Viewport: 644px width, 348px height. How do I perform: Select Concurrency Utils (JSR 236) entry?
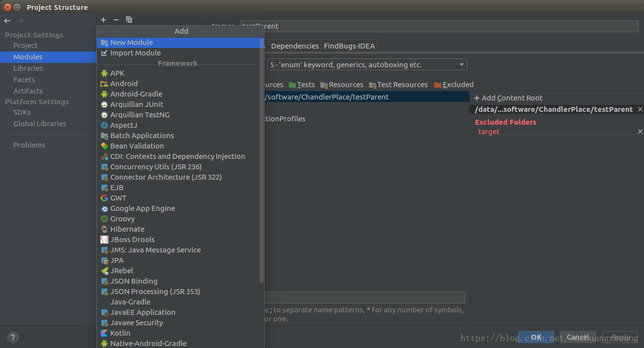pos(179,167)
